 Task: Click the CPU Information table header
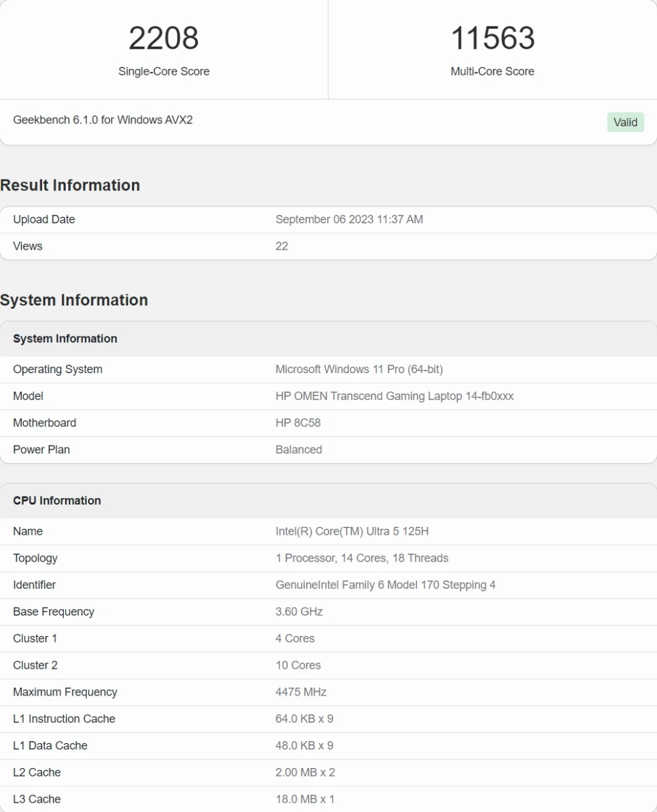pos(57,501)
